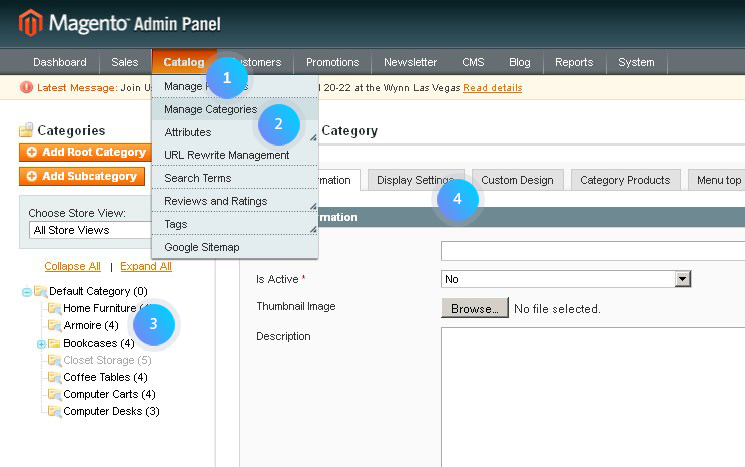Expand Attributes submenu arrow
The width and height of the screenshot is (745, 467).
(x=313, y=137)
